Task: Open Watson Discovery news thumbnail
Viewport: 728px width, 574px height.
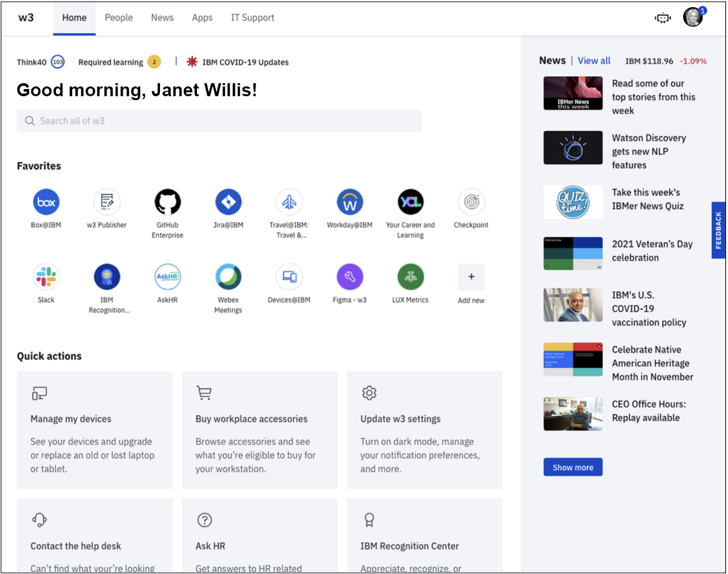Action: (x=573, y=148)
